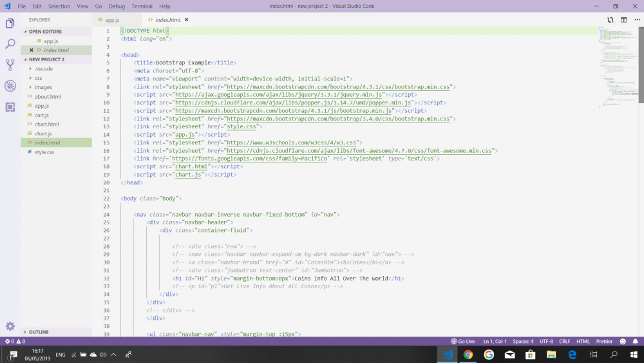Viewport: 644px width, 363px height.
Task: Open Microsoft Store from taskbar
Action: (530, 355)
